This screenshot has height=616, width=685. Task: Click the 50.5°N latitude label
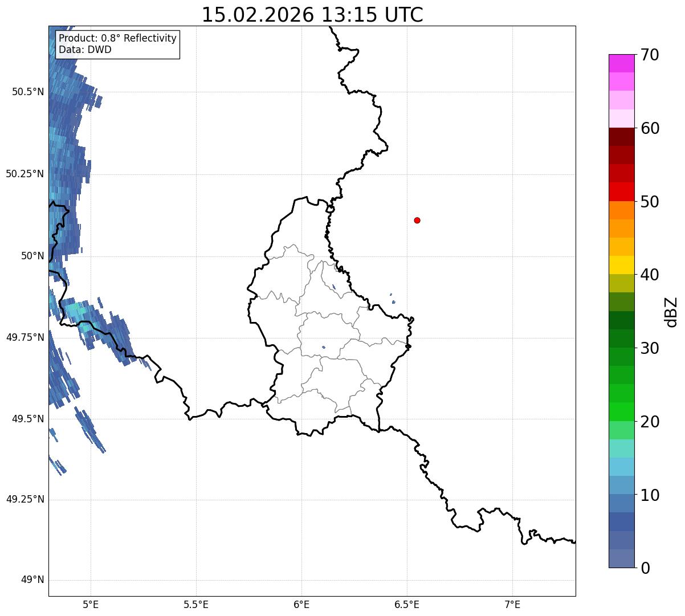point(28,92)
